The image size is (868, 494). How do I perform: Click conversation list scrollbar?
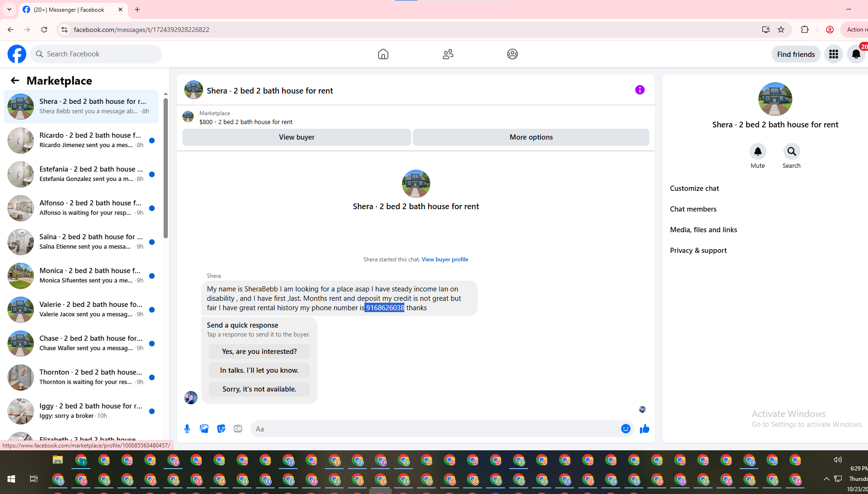point(166,168)
